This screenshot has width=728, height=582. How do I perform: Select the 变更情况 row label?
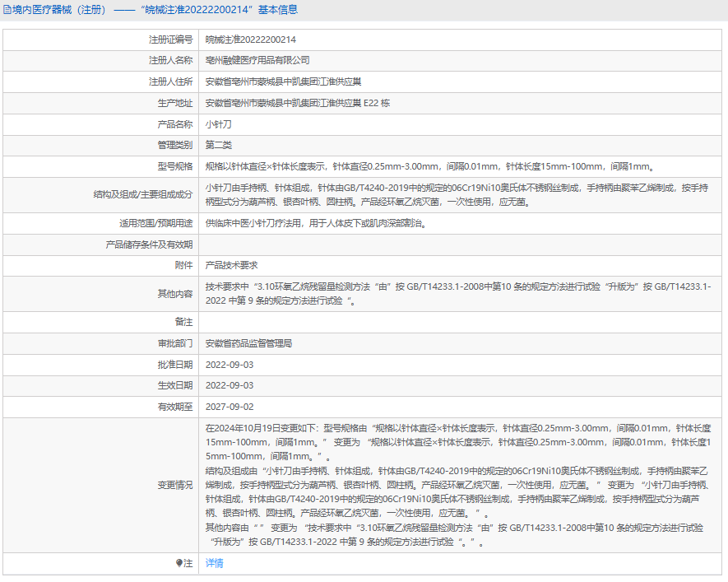(175, 486)
